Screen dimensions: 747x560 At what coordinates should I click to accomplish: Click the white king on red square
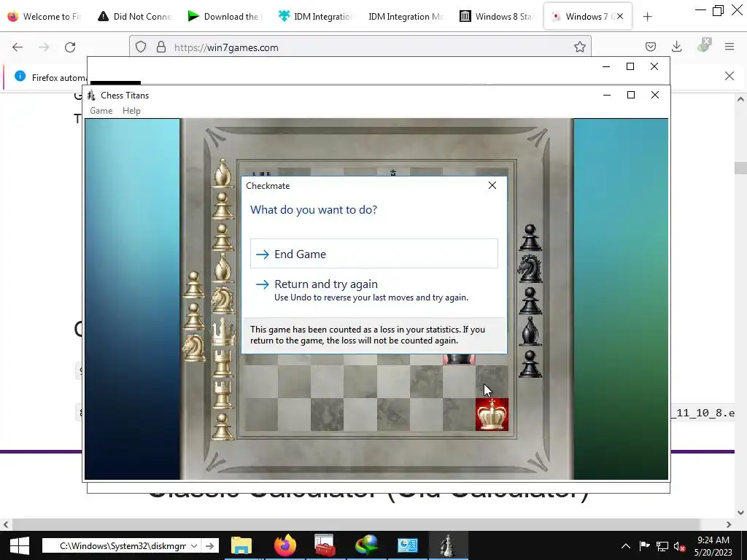tap(492, 414)
